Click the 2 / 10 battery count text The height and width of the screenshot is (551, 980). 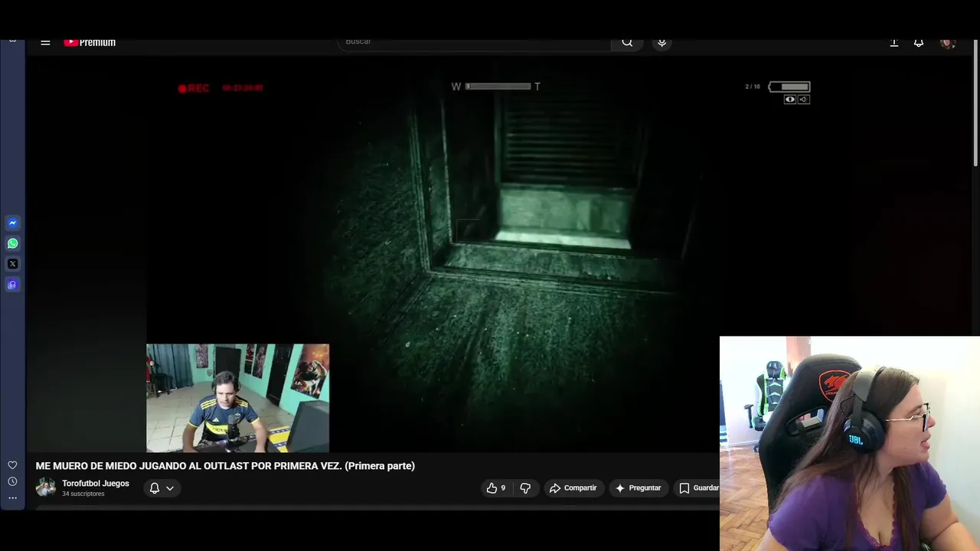[753, 86]
